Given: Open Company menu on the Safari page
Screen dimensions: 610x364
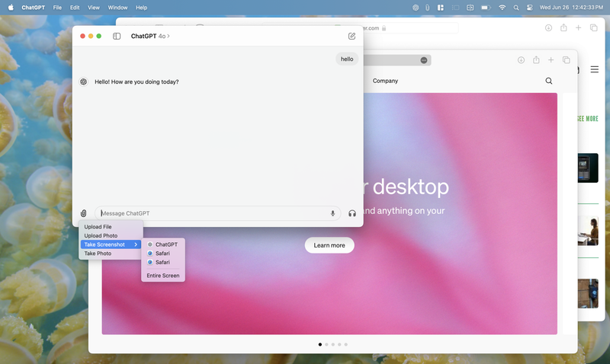Looking at the screenshot, I should [385, 81].
